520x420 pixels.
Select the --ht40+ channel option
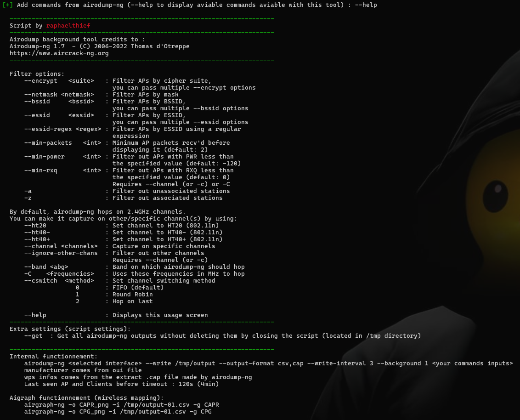click(37, 239)
